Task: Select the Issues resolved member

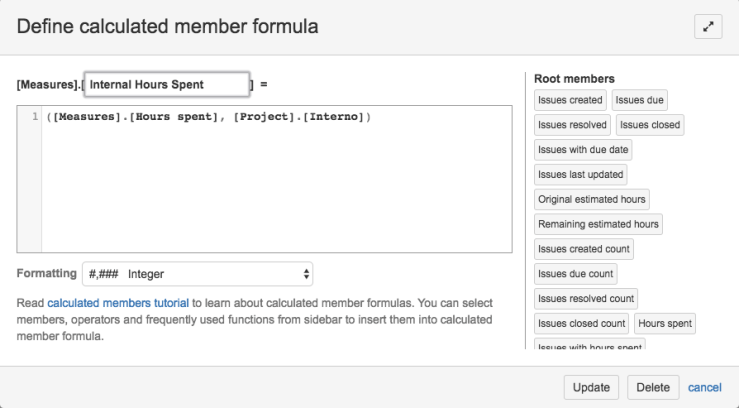Action: 572,125
